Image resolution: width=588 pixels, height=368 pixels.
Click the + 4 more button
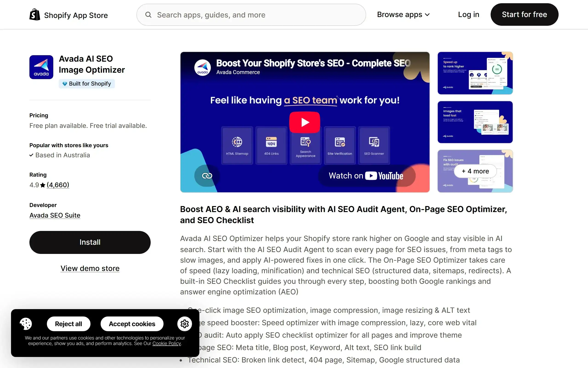click(x=475, y=171)
